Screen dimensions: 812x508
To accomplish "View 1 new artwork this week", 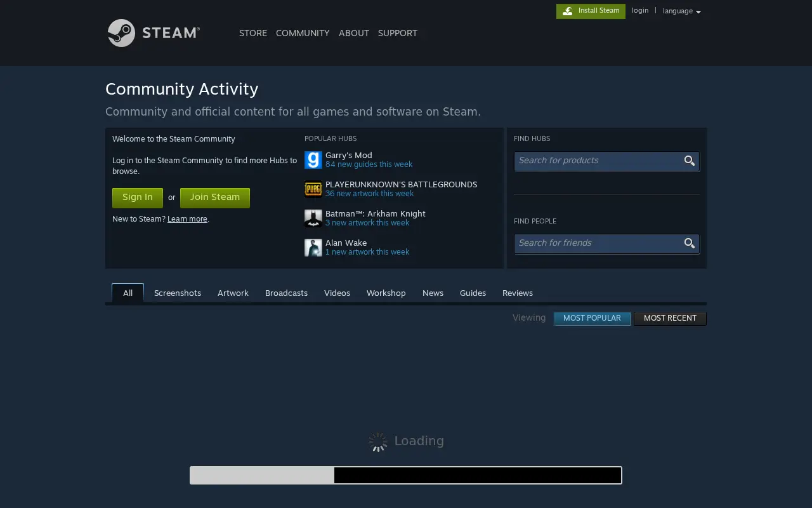I will (x=367, y=252).
